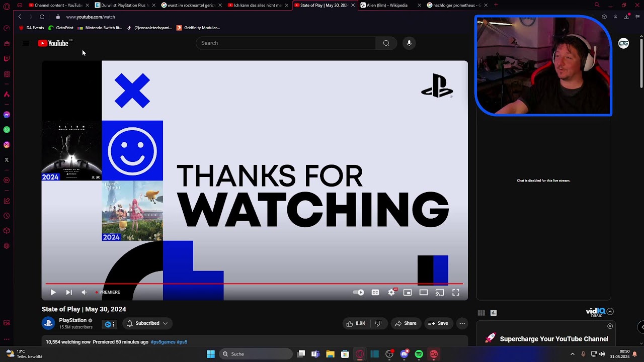Play the video
This screenshot has width=644, height=362.
(x=53, y=292)
